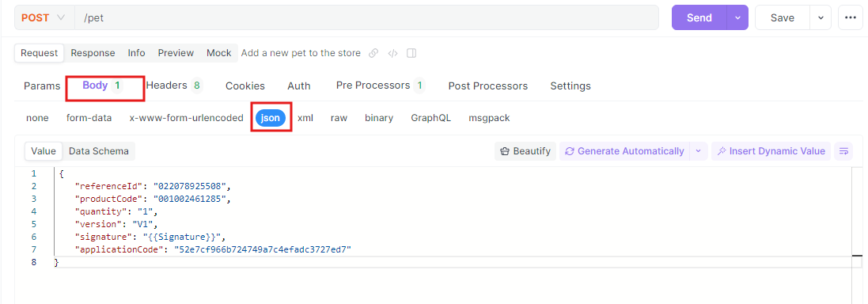Copy the endpoint link icon

point(373,53)
